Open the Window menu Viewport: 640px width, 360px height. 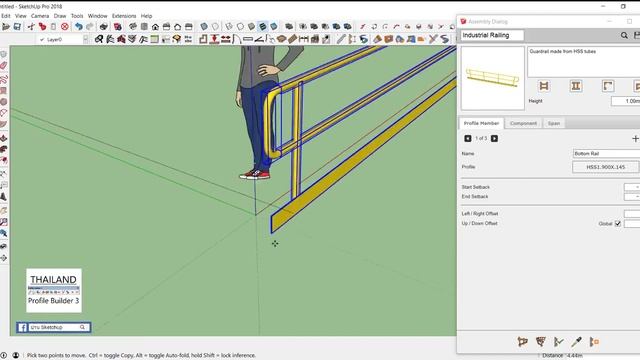98,16
